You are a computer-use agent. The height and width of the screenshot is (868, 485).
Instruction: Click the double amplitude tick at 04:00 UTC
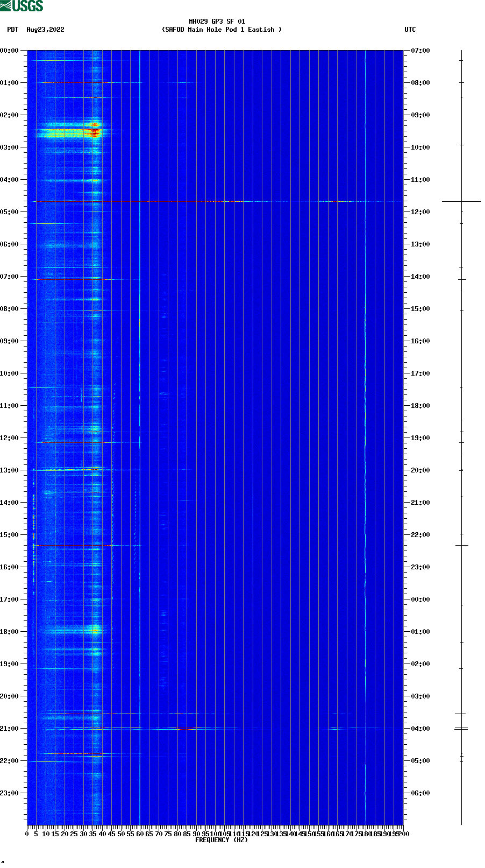(x=461, y=729)
